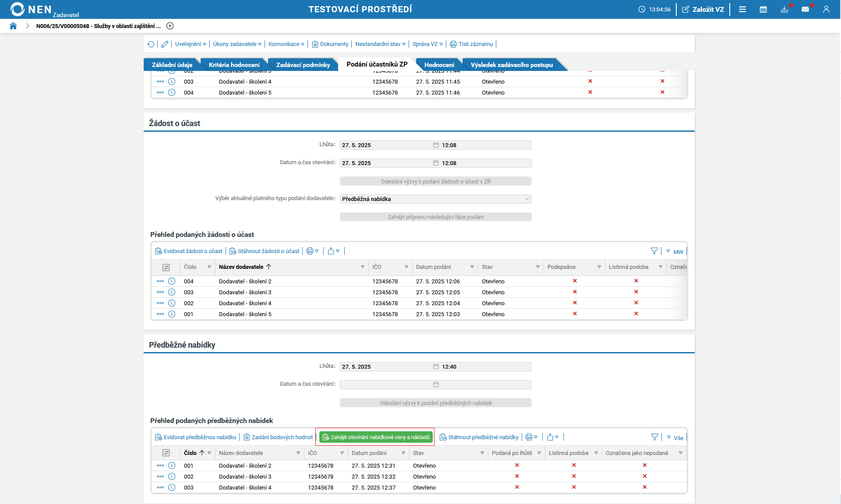Switch to the Kritéria hodnocení tab

[234, 65]
